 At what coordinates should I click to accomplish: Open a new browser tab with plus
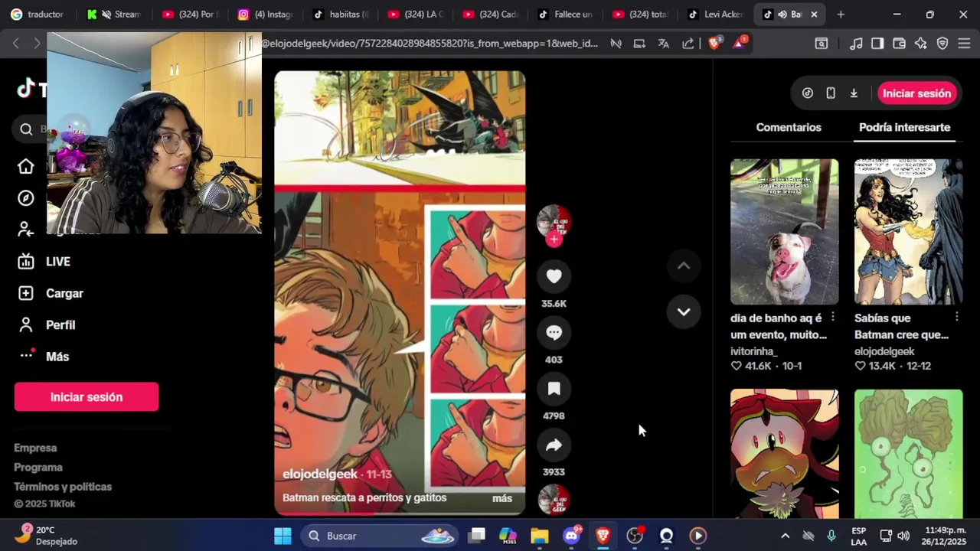(841, 15)
